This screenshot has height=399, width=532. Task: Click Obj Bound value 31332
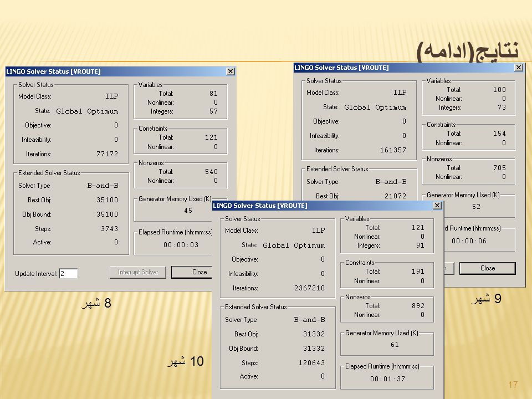coord(314,348)
